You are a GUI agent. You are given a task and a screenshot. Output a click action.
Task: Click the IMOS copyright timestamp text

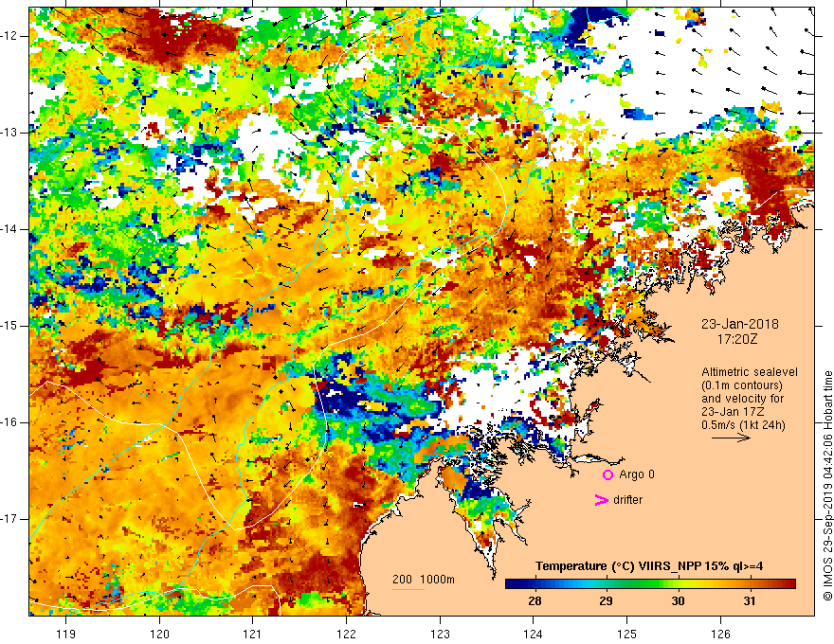tap(827, 486)
